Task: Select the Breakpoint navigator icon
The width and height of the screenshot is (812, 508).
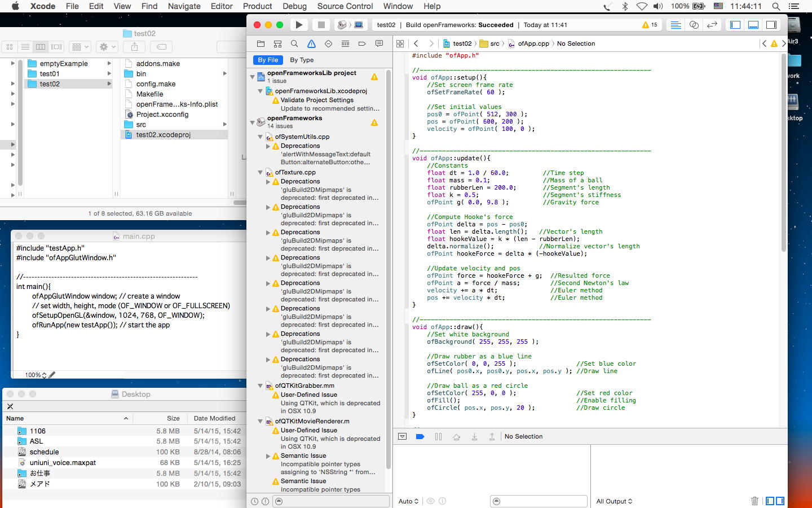Action: point(362,43)
